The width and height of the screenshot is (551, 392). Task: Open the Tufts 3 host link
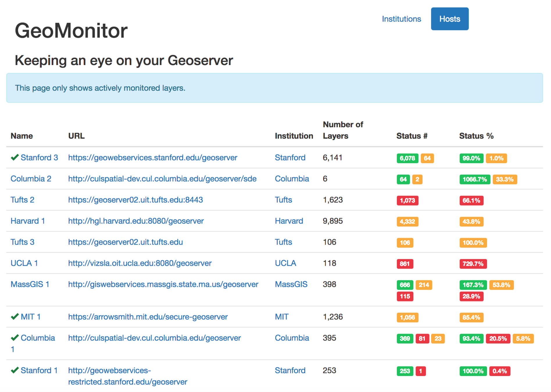22,242
